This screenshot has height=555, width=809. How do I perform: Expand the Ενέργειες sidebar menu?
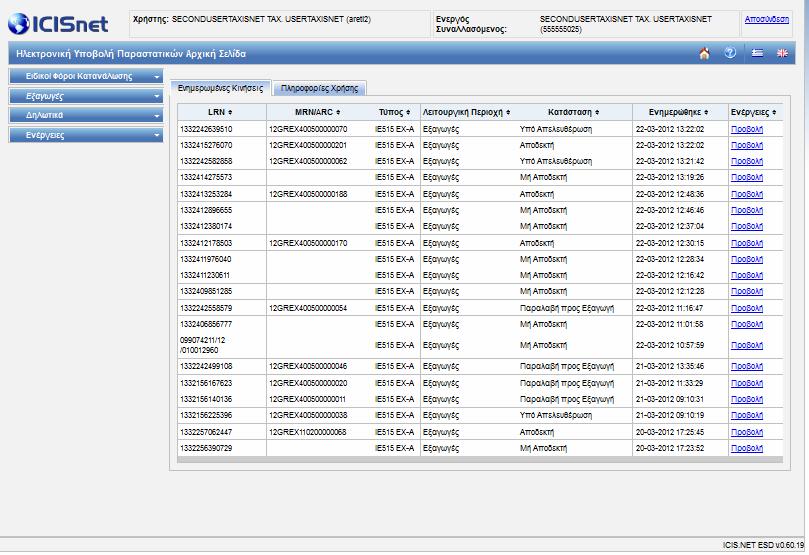pos(86,135)
